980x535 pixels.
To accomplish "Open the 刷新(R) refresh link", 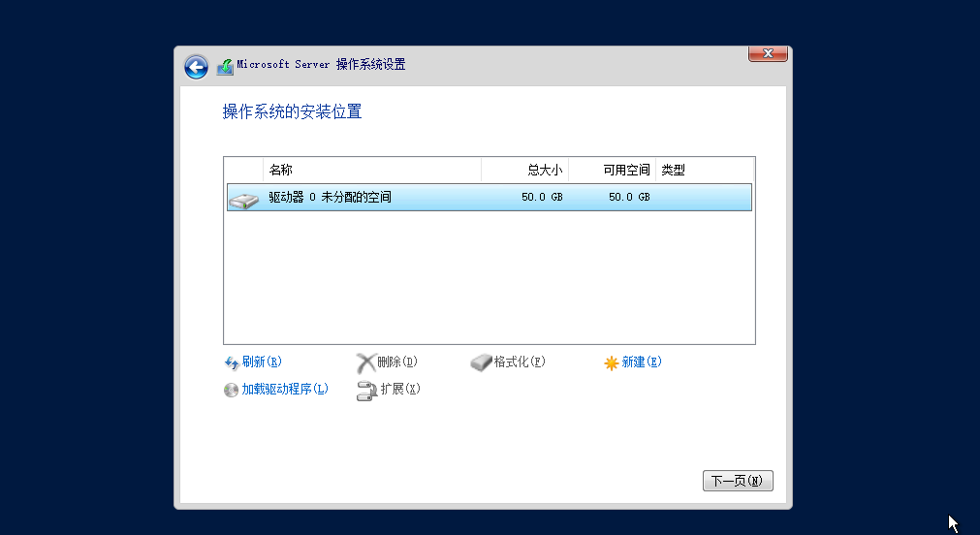I will point(262,362).
